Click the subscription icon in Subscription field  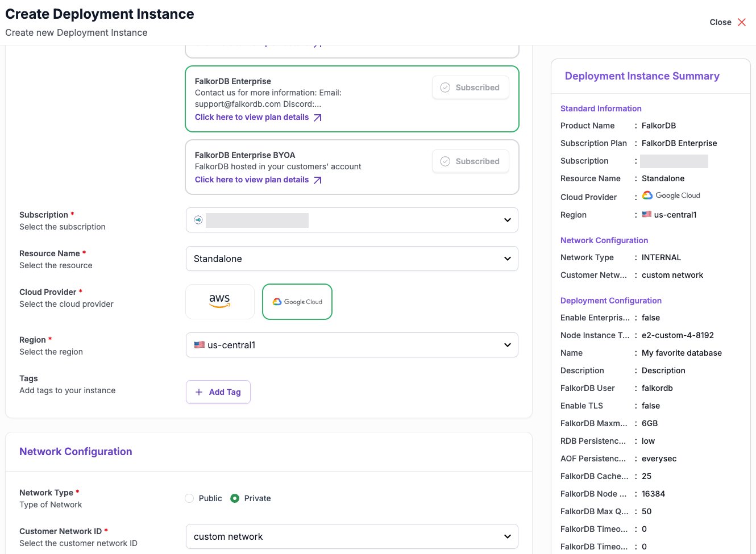click(198, 220)
